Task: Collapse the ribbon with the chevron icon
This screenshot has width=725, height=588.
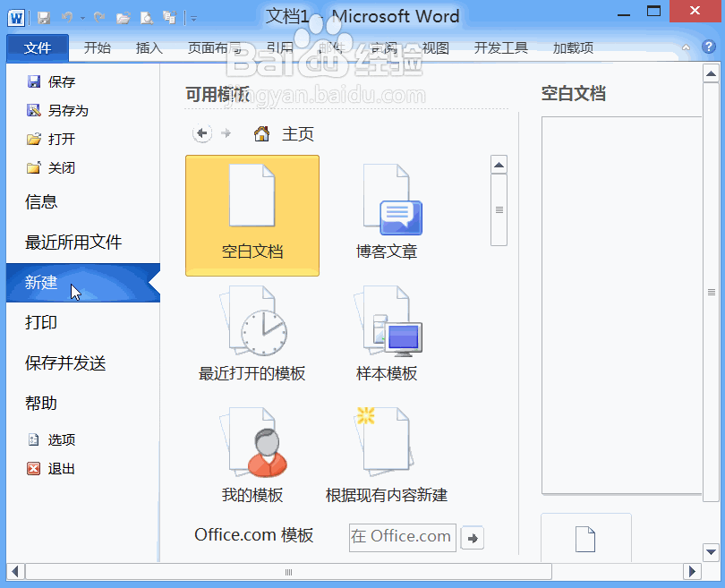Action: coord(687,47)
